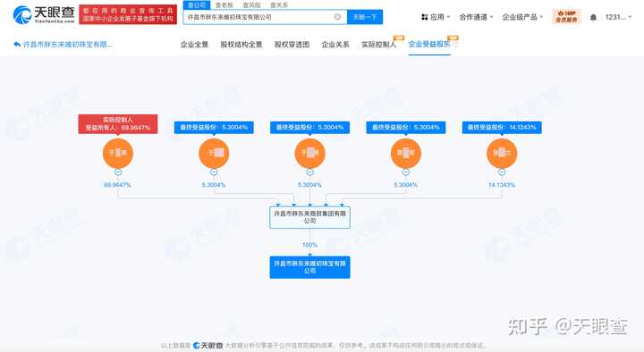Select the blue 许昌市胖东来唯初珠宝有限公司 box
Image resolution: width=644 pixels, height=352 pixels.
point(310,267)
